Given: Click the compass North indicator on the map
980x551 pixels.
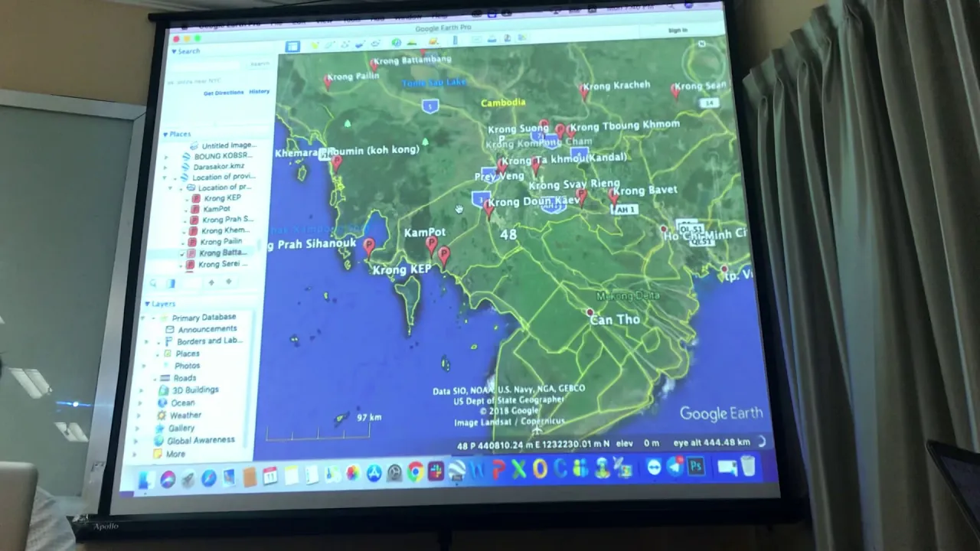Looking at the screenshot, I should pyautogui.click(x=702, y=44).
